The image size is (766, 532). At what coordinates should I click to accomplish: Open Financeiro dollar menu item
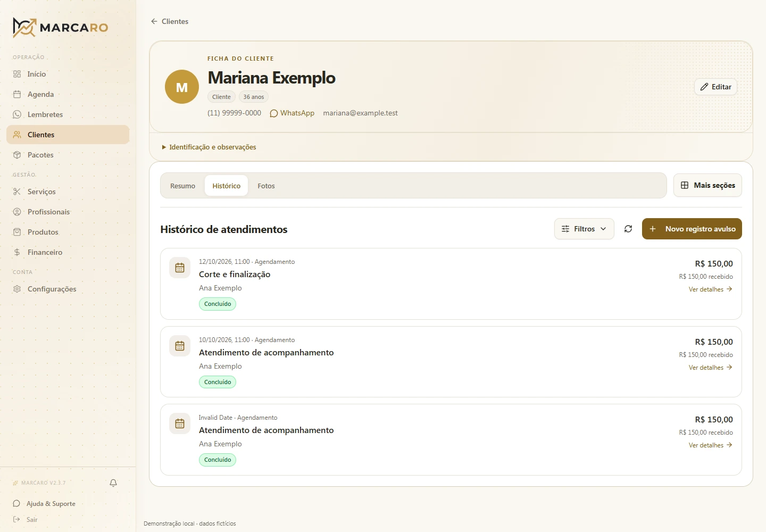68,252
